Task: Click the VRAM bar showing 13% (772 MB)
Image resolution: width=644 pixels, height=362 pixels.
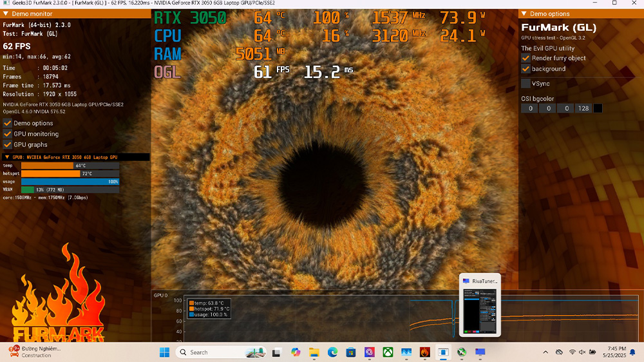Action: coord(70,189)
